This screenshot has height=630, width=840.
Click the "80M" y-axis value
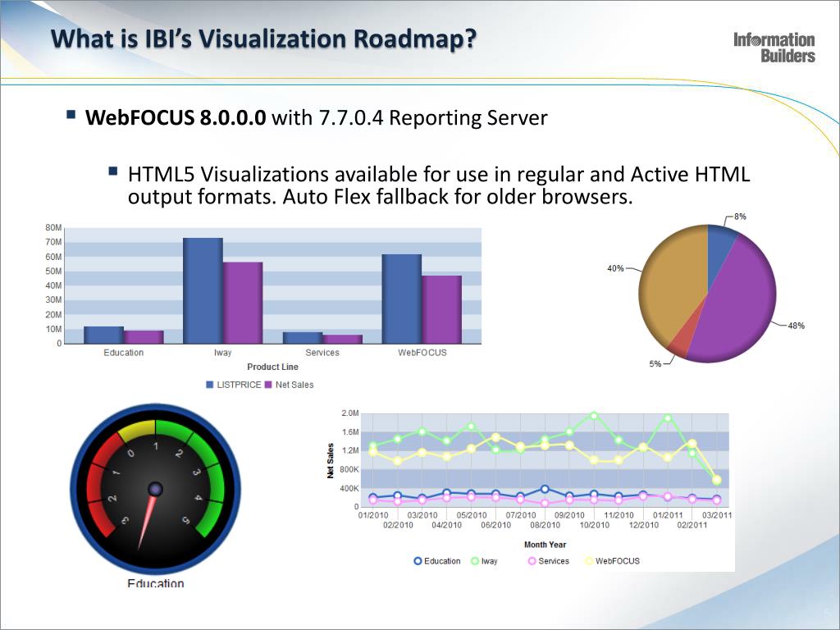(x=53, y=228)
